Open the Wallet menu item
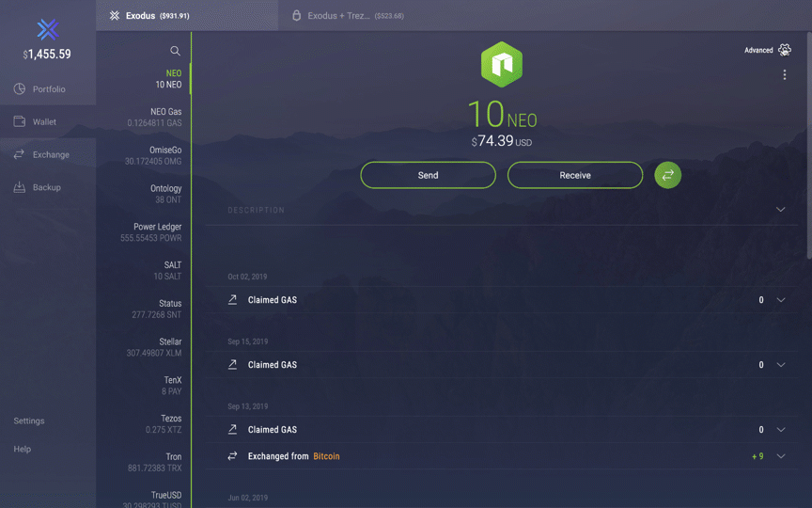The height and width of the screenshot is (508, 812). point(48,121)
